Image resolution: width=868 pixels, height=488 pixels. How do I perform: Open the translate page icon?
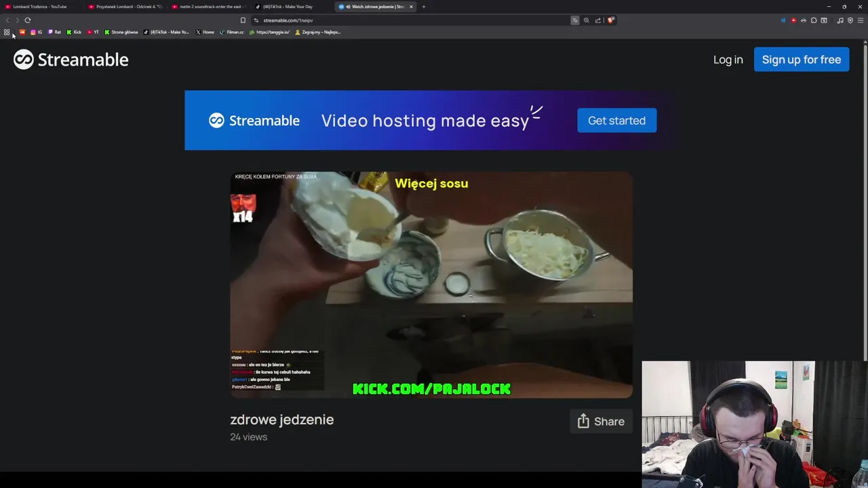click(575, 20)
